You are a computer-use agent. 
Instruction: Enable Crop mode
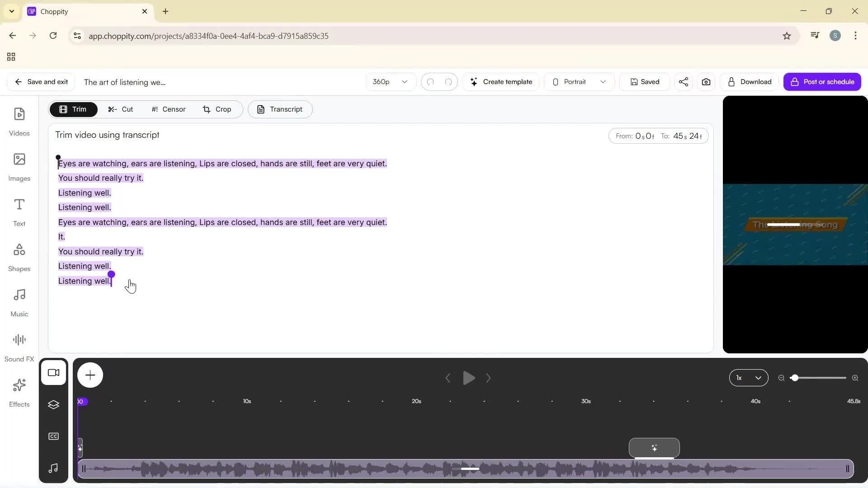tap(218, 109)
